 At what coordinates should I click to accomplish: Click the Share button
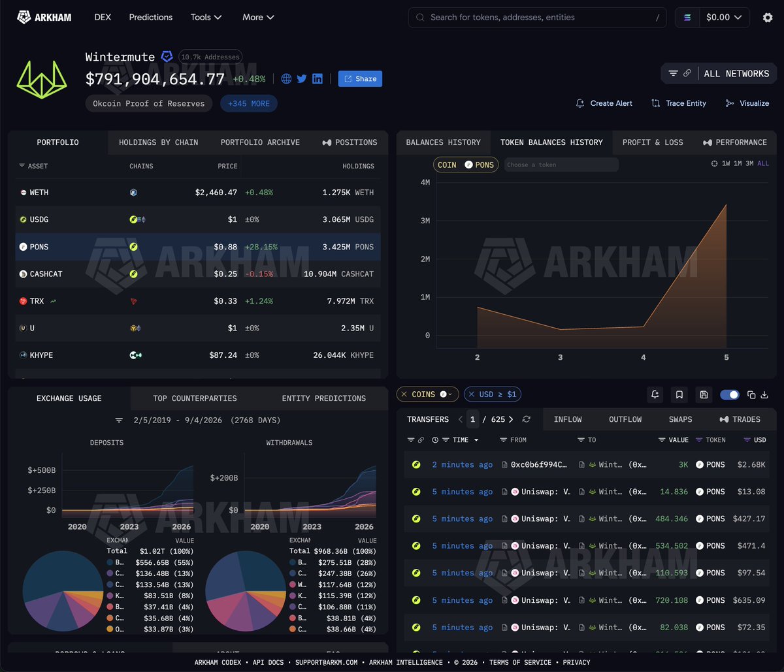[360, 78]
